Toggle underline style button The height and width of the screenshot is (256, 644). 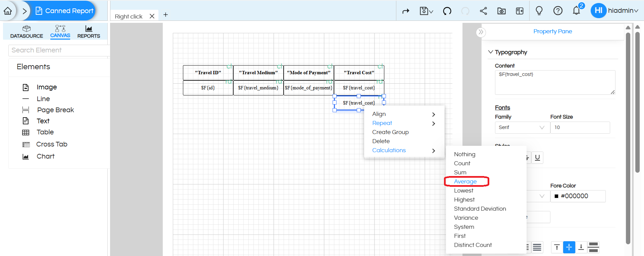click(537, 158)
